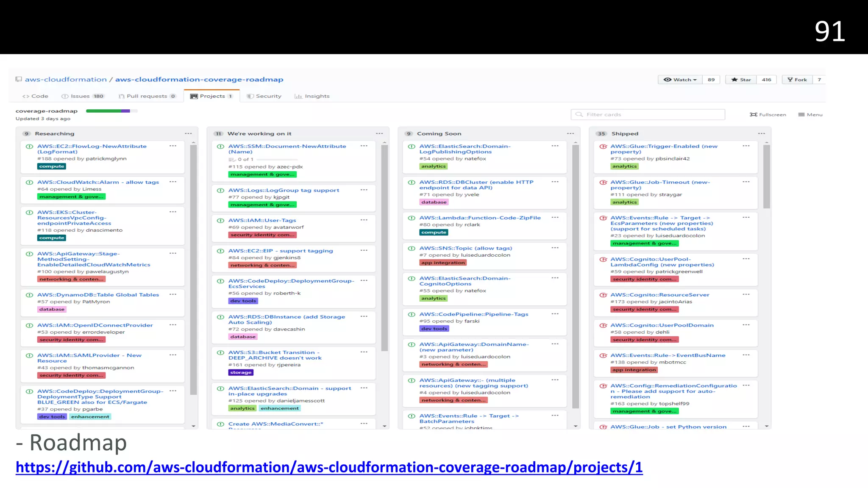The width and height of the screenshot is (868, 488).
Task: Click closed-issue icon on AWS::Glue::Job-Timeout card
Action: (x=603, y=183)
